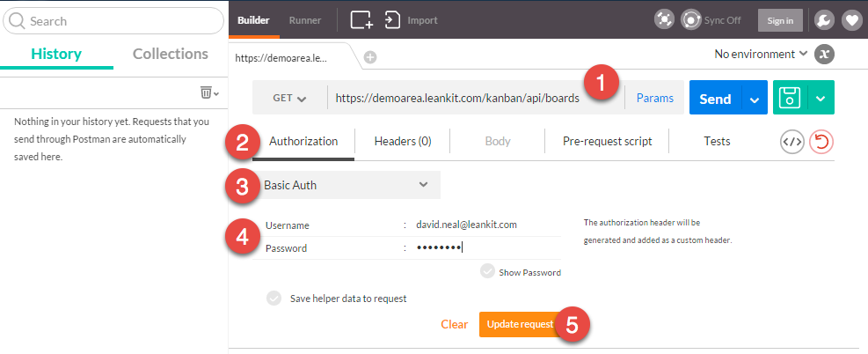This screenshot has height=354, width=868.
Task: Click the red reset request icon
Action: click(x=821, y=142)
